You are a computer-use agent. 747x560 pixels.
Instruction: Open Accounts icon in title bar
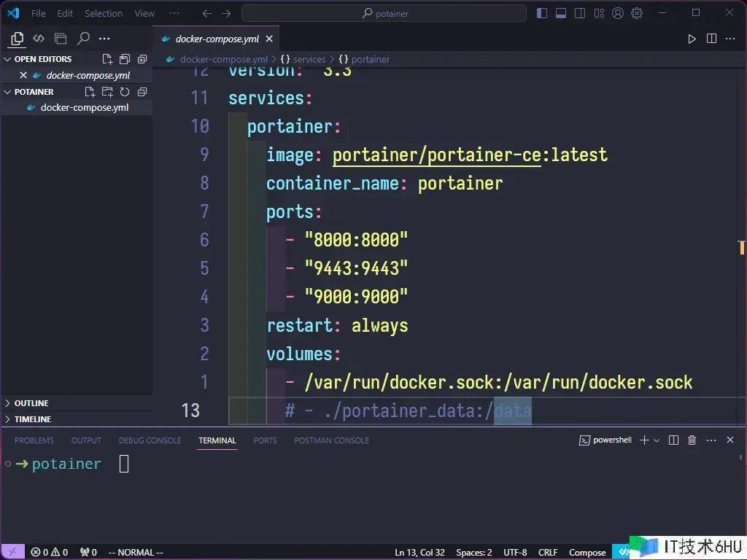(x=618, y=13)
